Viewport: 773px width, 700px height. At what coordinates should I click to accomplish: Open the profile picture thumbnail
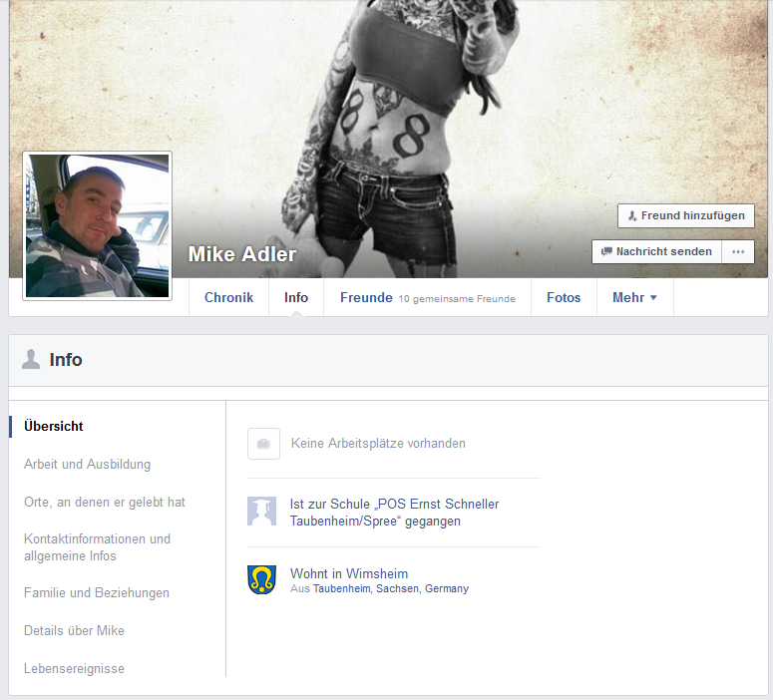97,225
